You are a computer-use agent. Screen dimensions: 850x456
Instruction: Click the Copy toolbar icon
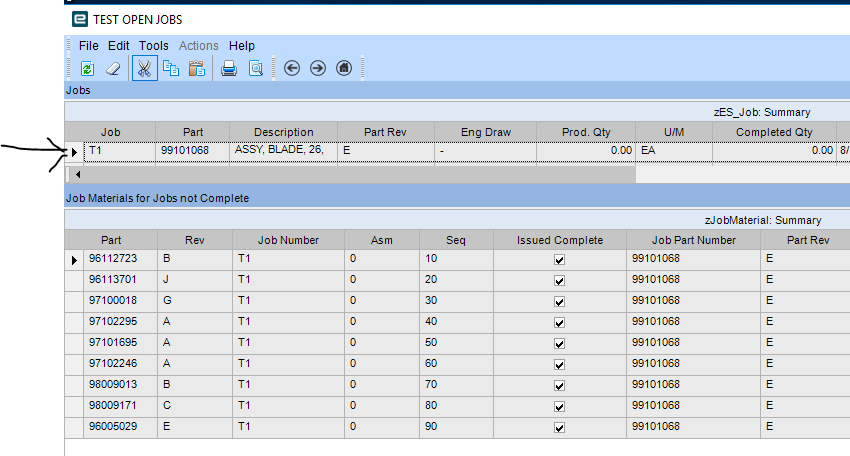point(171,68)
